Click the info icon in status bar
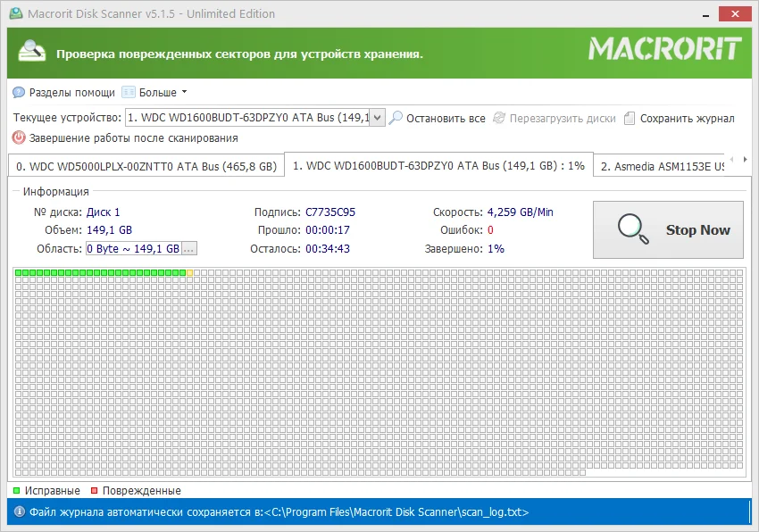759x532 pixels. click(20, 511)
